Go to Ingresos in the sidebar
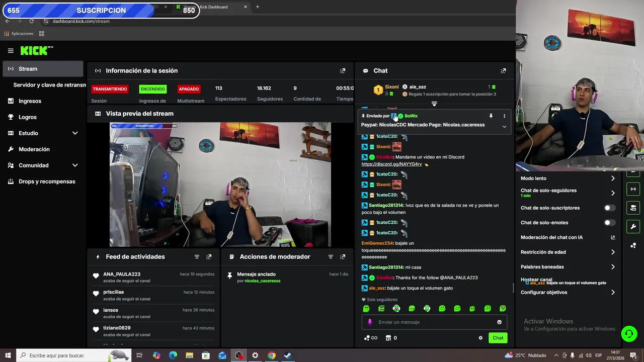This screenshot has height=362, width=644. coord(43,101)
